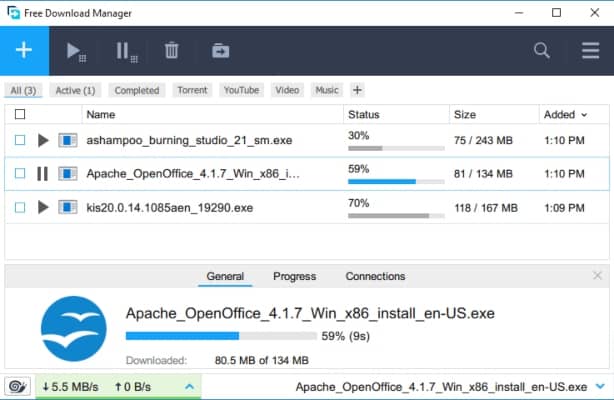Open the search magnifier icon
Viewport: 614px width, 400px height.
point(542,51)
